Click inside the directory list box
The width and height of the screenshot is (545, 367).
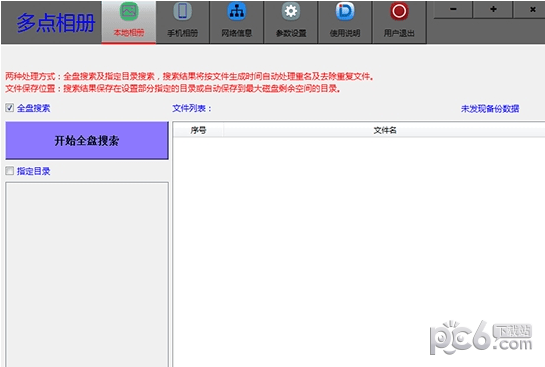(x=87, y=275)
